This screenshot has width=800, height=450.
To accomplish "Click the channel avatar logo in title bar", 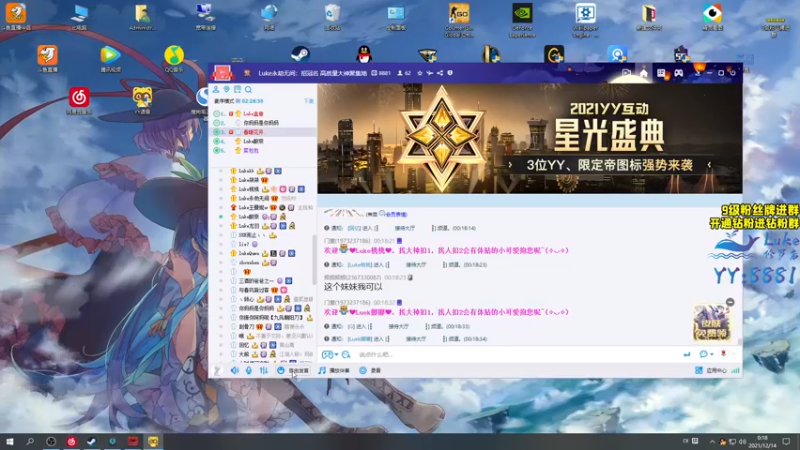I will click(x=222, y=73).
